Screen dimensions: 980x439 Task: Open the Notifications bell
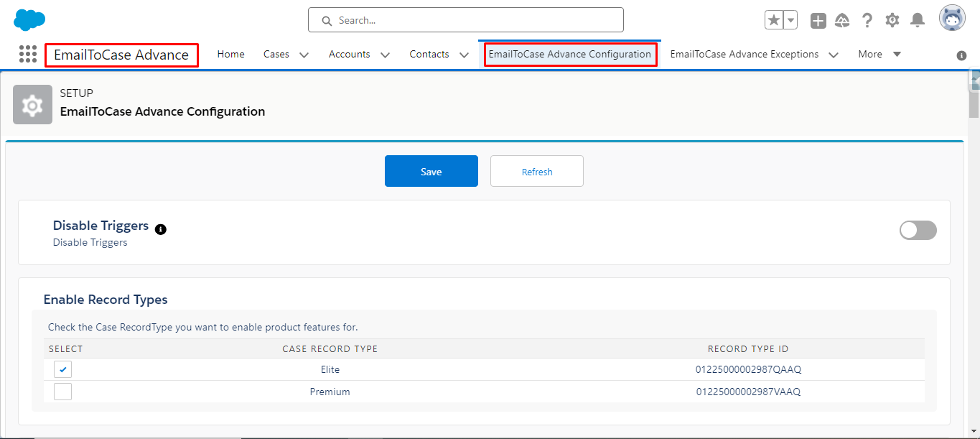coord(917,20)
